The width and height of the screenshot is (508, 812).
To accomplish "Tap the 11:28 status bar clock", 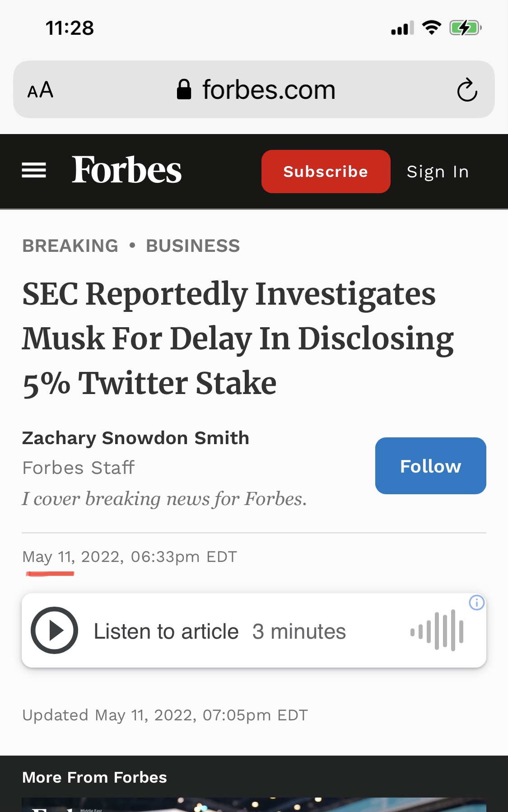I will pyautogui.click(x=70, y=28).
